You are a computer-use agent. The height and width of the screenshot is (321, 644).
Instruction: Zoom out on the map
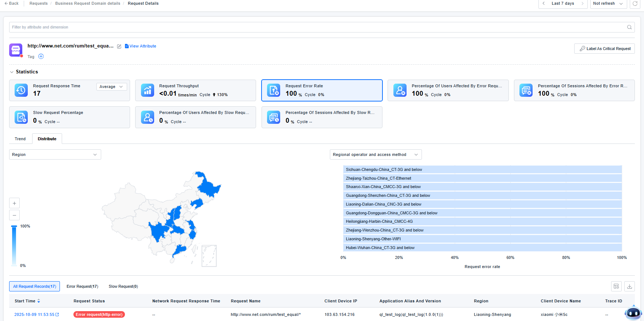coord(14,215)
